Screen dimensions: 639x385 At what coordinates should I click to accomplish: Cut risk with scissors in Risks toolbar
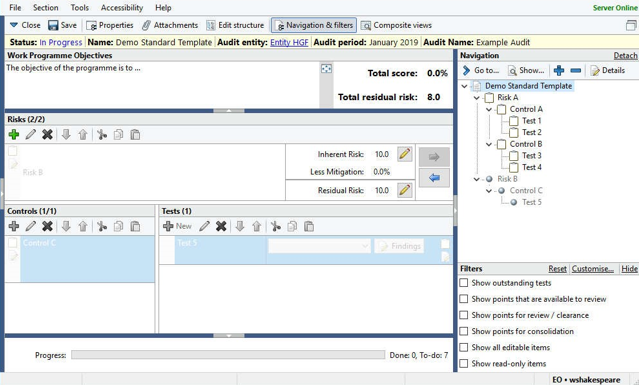[x=102, y=134]
